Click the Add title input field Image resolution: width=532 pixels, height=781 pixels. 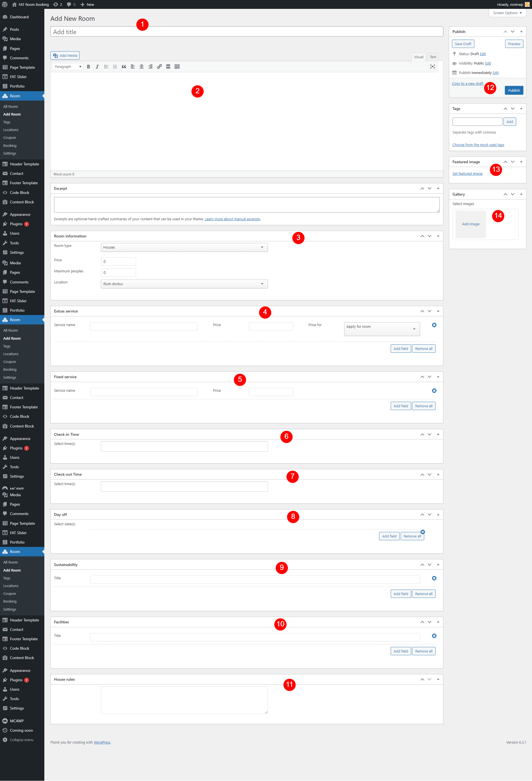point(247,32)
